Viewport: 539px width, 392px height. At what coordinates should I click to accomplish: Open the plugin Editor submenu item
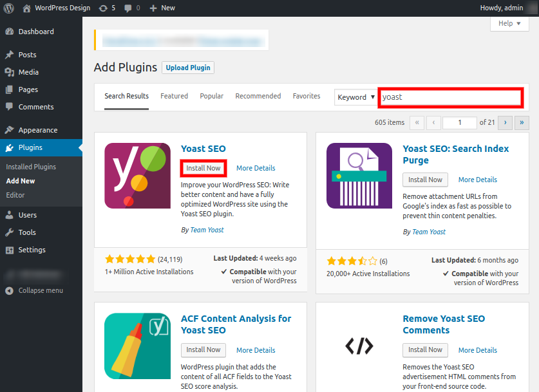tap(15, 195)
